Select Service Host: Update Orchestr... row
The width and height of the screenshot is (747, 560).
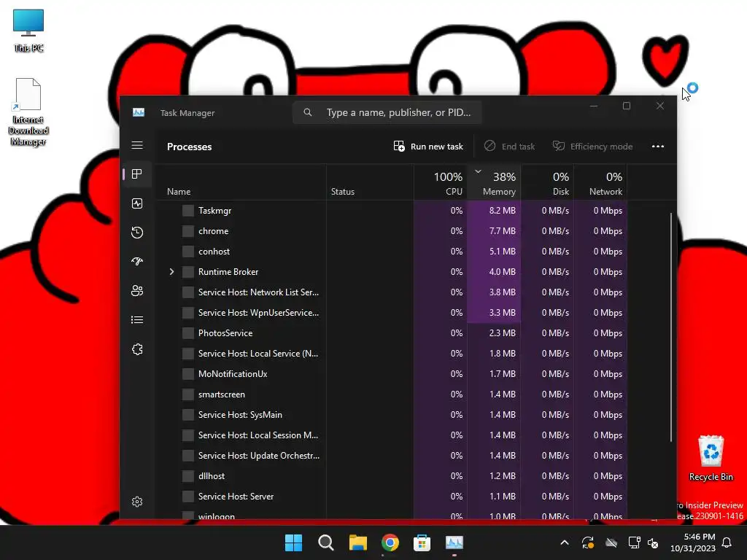point(392,456)
